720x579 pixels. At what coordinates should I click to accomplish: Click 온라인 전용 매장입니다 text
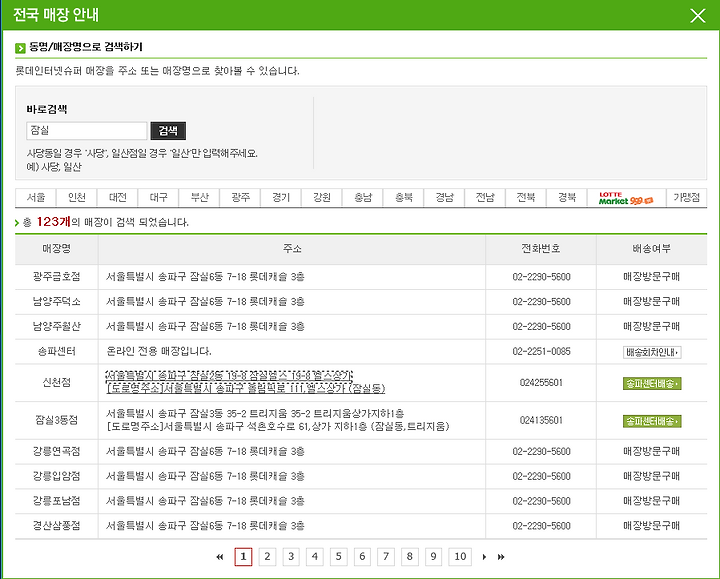point(158,352)
